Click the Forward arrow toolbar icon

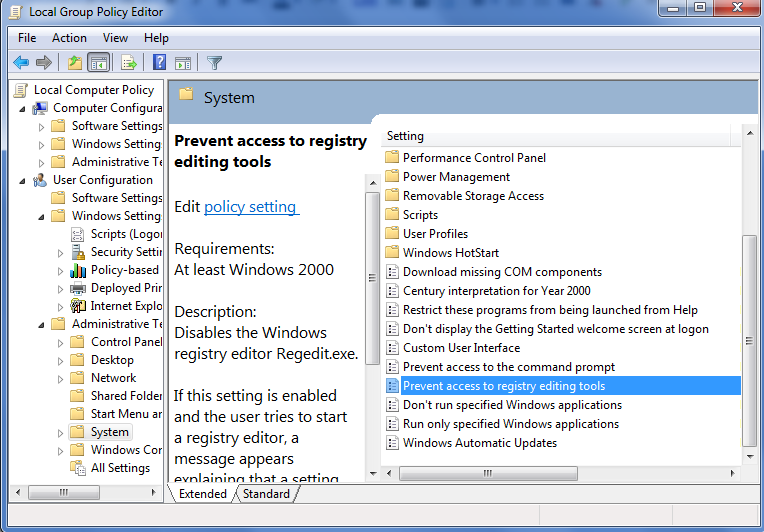[44, 62]
